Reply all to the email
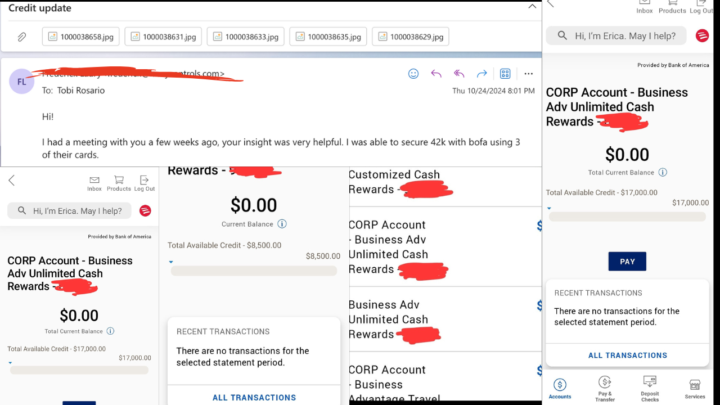Screen dimensions: 720x405 pos(459,74)
